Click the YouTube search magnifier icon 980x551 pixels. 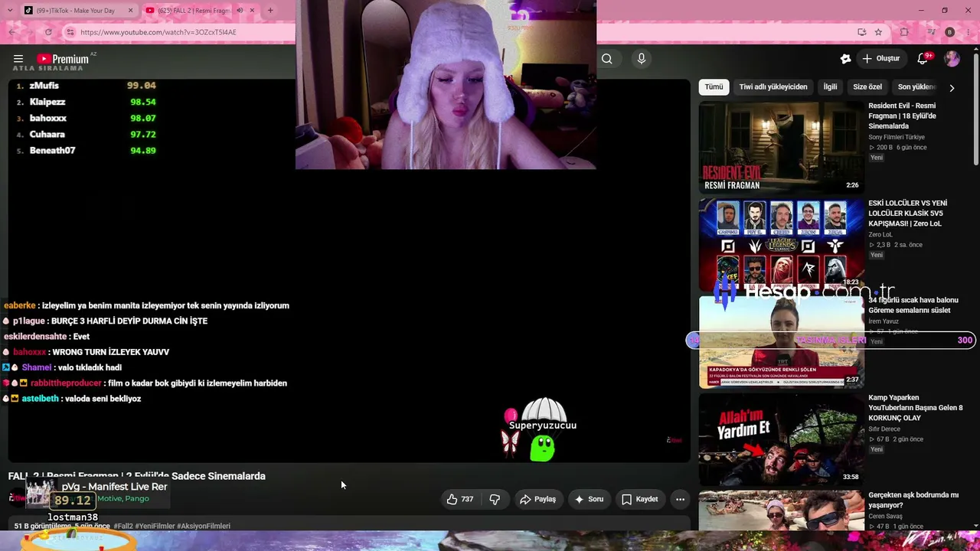pos(607,59)
